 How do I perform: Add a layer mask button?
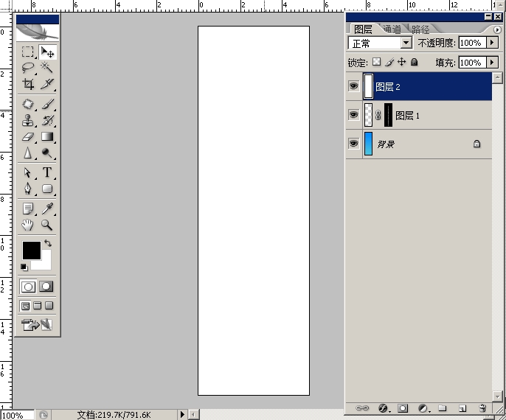[x=403, y=408]
